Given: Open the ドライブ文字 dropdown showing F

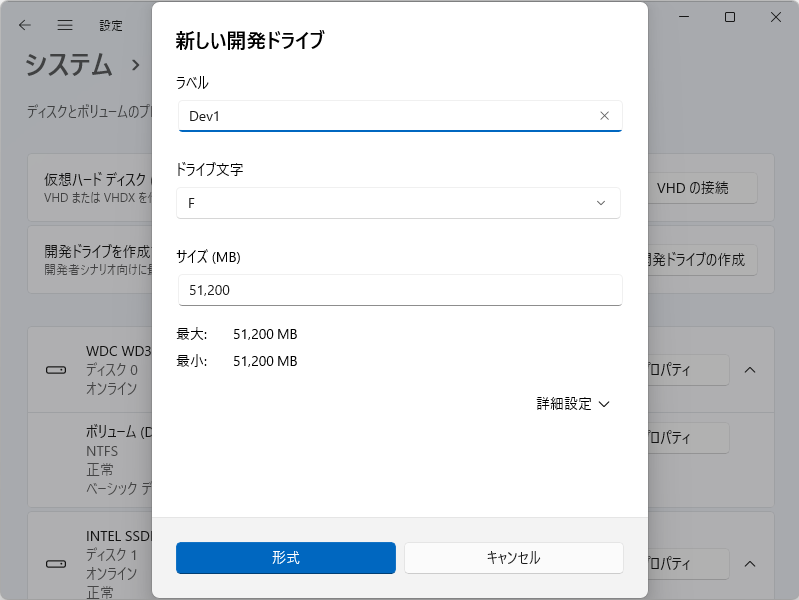Looking at the screenshot, I should (x=398, y=203).
